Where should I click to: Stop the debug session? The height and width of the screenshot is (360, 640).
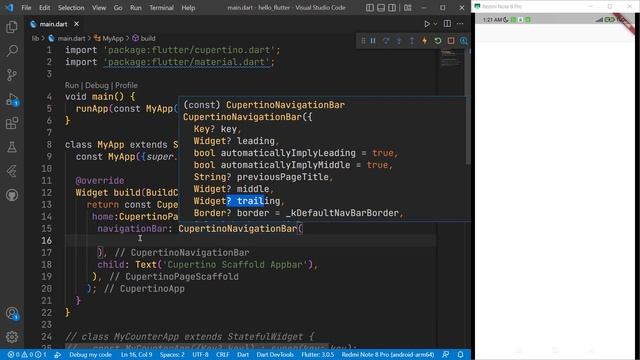tap(451, 41)
